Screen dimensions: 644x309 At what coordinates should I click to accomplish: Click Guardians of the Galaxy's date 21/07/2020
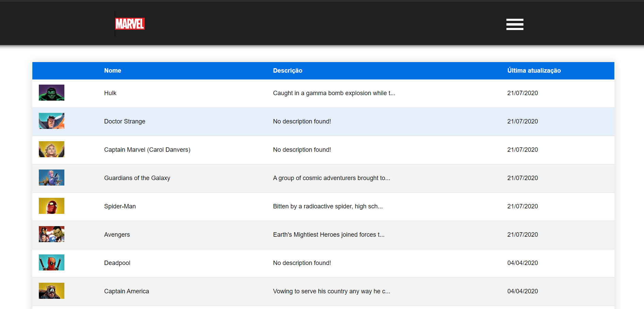pyautogui.click(x=523, y=178)
